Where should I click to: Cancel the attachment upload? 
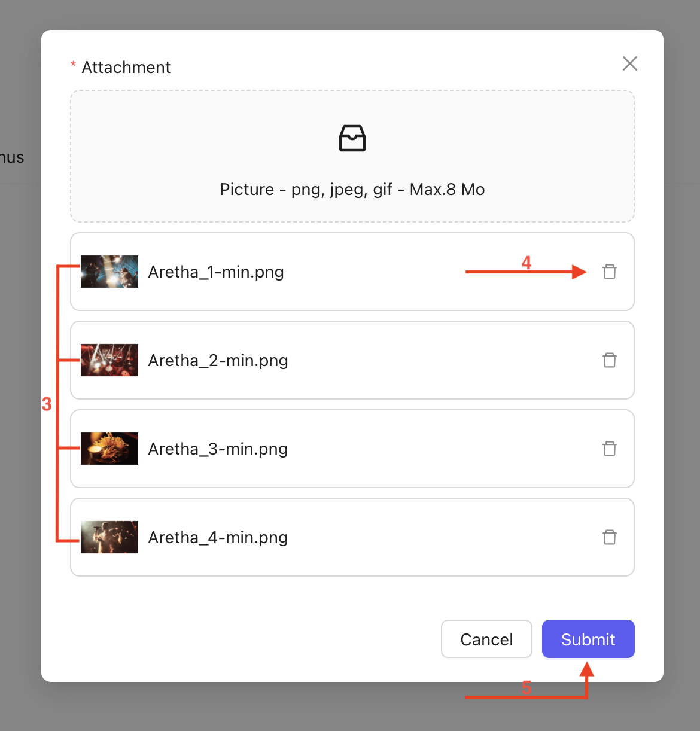pos(486,639)
